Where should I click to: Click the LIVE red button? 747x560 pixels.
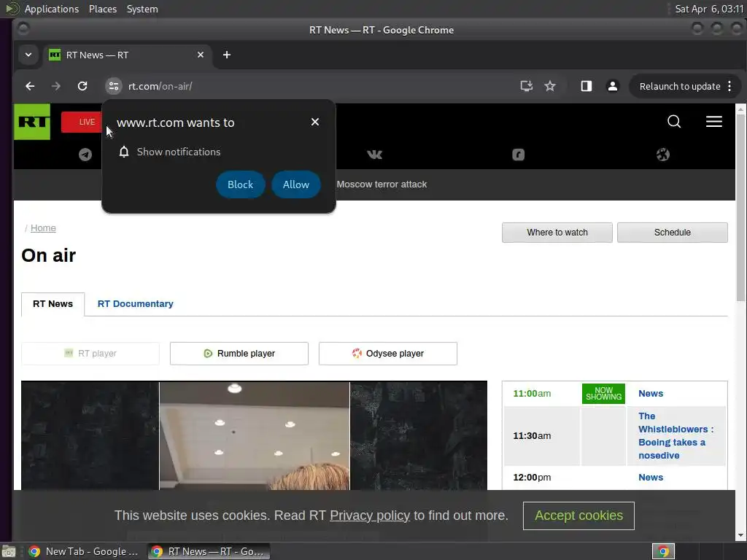click(x=82, y=122)
